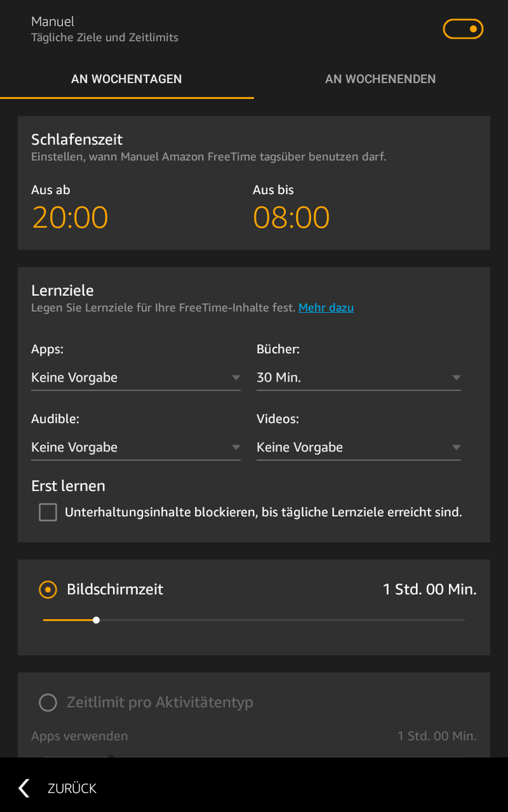Viewport: 508px width, 812px height.
Task: Click the Bildschirmzeit slider handle
Action: click(96, 620)
